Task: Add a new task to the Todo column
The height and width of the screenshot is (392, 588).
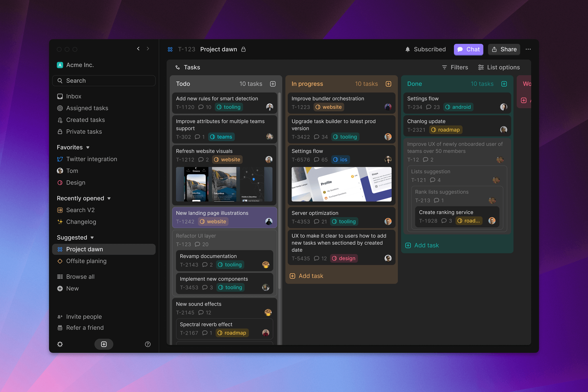Action: click(x=273, y=84)
